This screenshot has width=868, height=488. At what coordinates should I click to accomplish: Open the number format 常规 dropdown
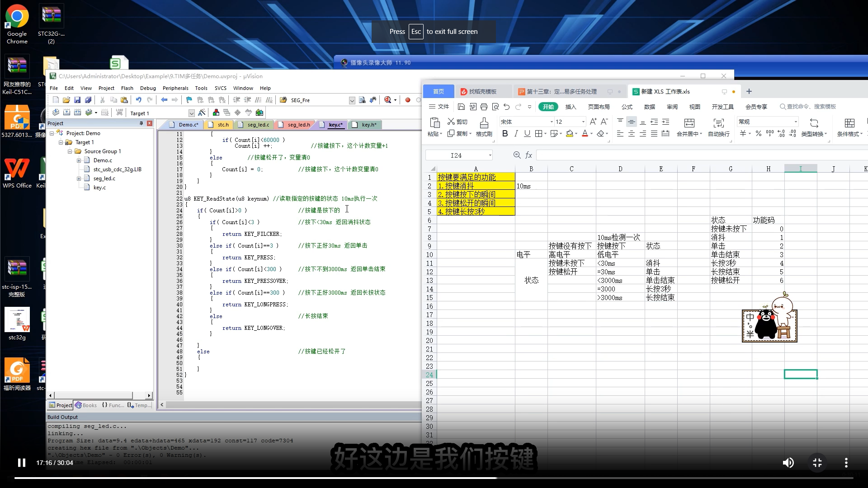(796, 122)
